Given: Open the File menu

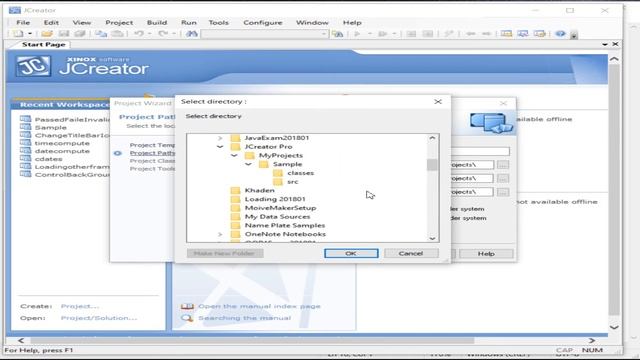Looking at the screenshot, I should tap(23, 22).
